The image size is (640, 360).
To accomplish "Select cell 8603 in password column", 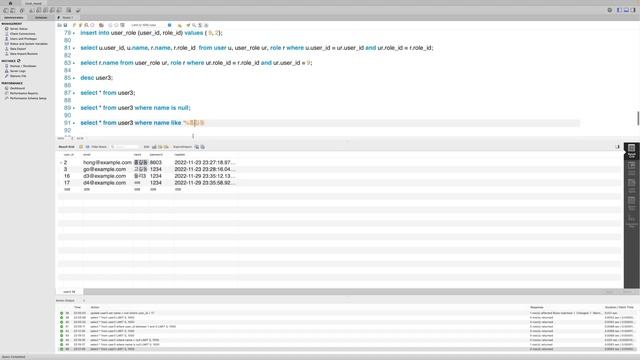I will coord(156,162).
